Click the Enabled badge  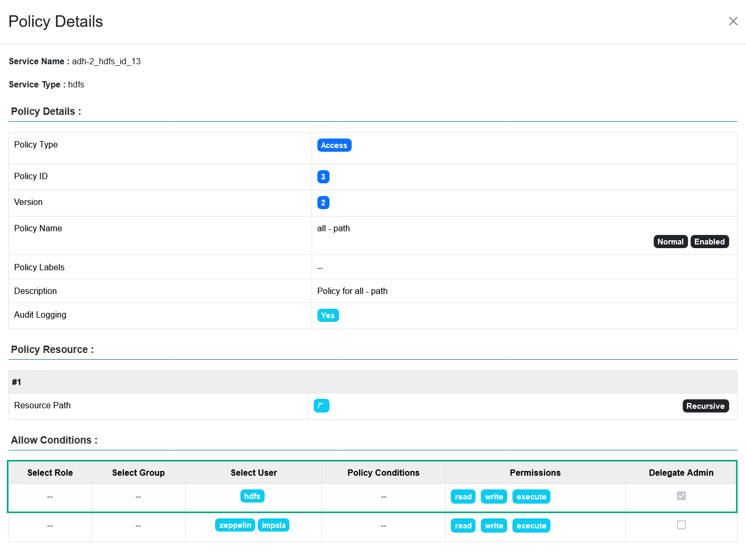pos(710,242)
